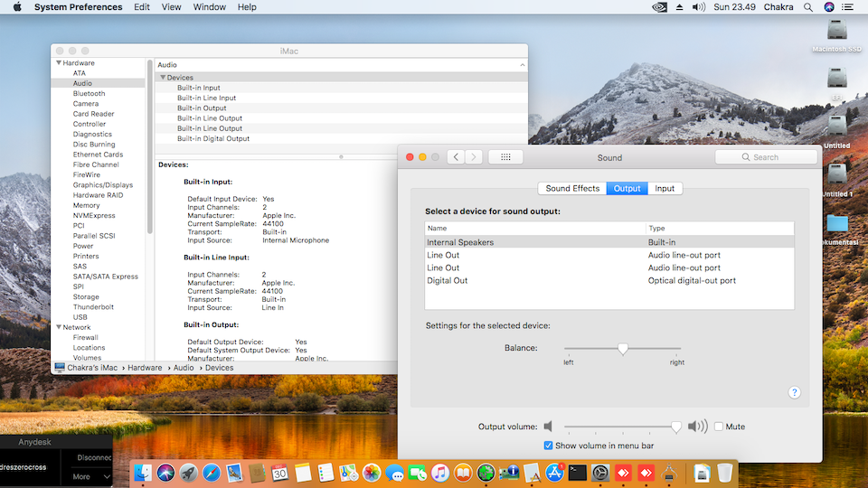Click Hardware in the path bar

(145, 368)
